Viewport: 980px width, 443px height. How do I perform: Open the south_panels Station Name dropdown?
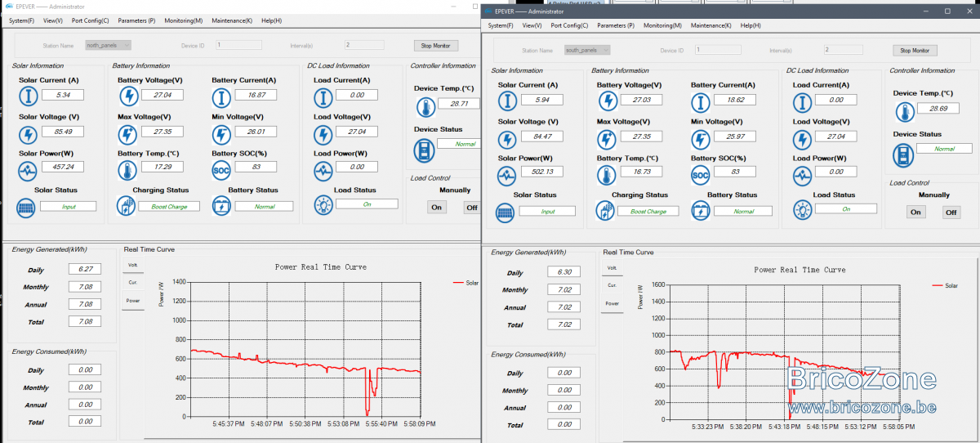586,50
